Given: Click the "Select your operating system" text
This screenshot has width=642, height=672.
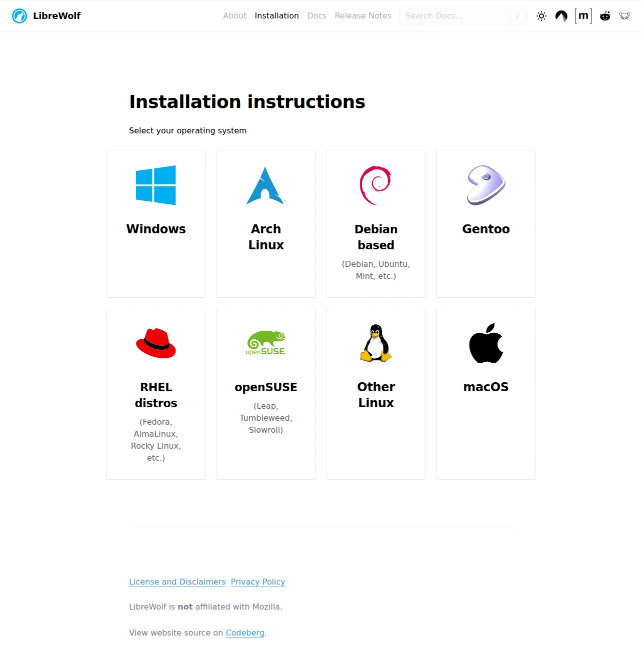Looking at the screenshot, I should coord(187,131).
